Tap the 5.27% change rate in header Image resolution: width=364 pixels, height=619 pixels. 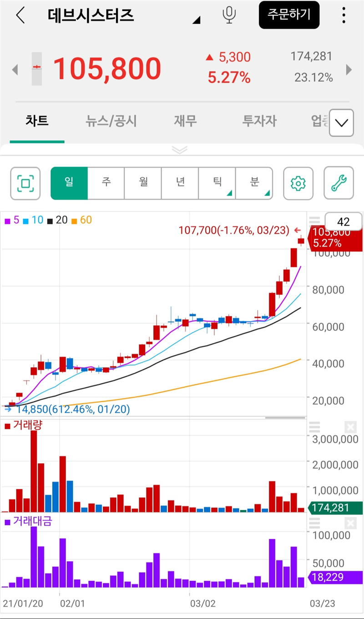click(229, 78)
